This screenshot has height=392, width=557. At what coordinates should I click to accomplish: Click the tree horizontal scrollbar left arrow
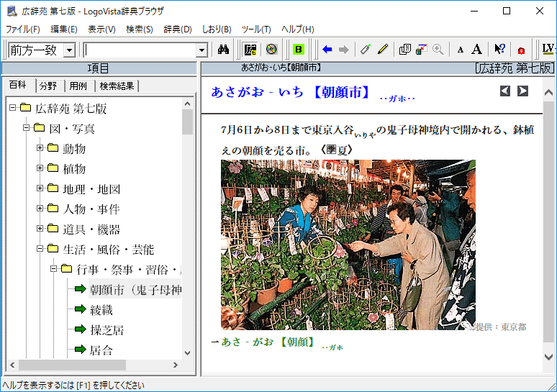[x=12, y=365]
